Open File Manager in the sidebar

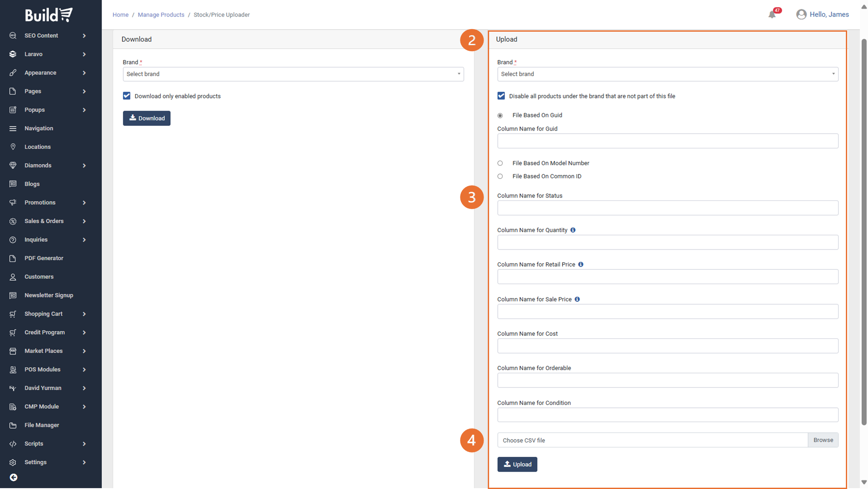[x=42, y=425]
